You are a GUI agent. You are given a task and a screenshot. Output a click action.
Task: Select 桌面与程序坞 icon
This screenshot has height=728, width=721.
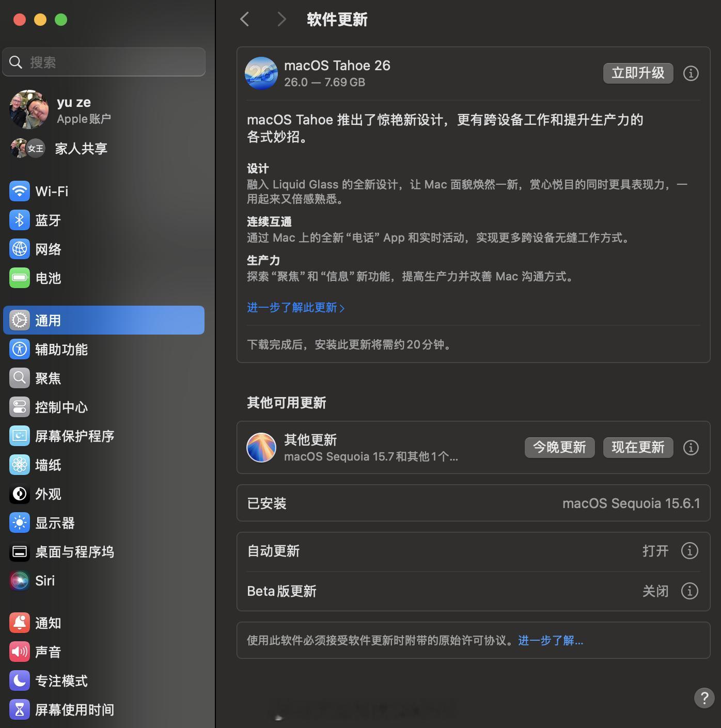(20, 551)
